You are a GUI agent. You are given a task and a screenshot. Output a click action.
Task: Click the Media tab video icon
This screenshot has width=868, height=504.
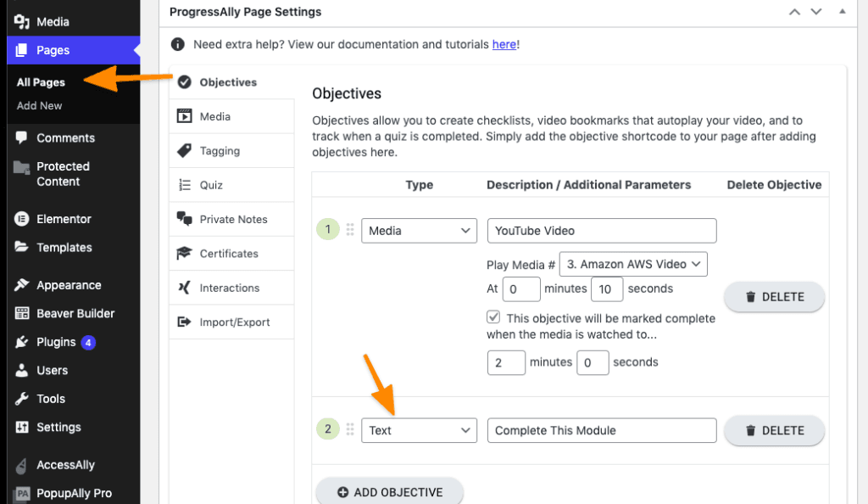pos(184,116)
